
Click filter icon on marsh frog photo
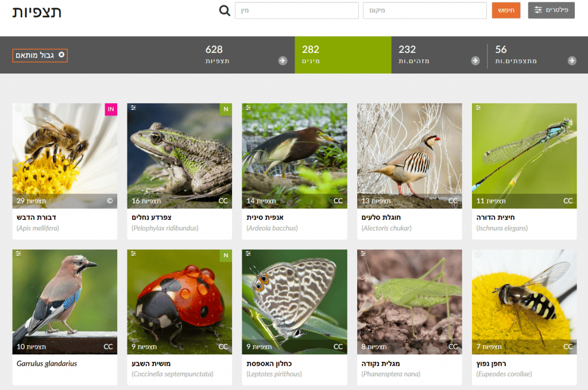tap(133, 108)
